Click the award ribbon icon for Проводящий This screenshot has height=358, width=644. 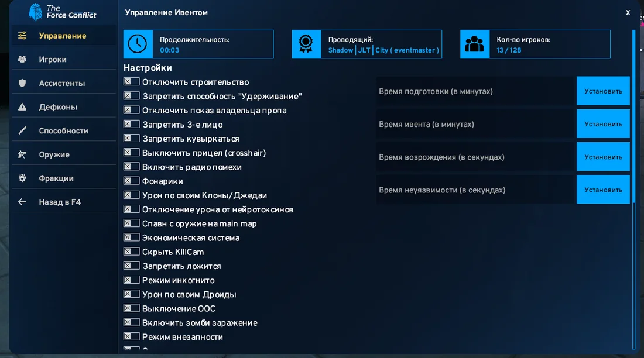click(306, 44)
